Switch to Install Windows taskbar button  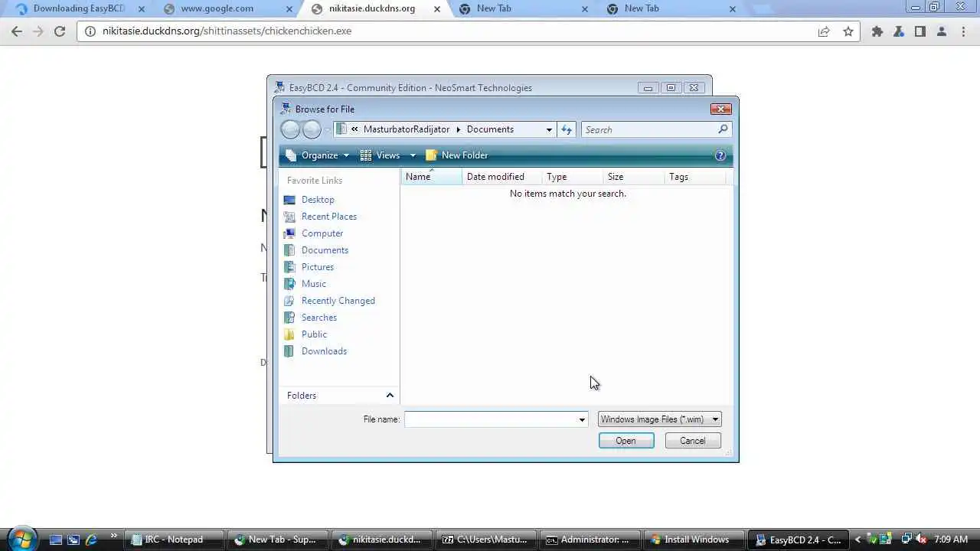click(x=694, y=540)
